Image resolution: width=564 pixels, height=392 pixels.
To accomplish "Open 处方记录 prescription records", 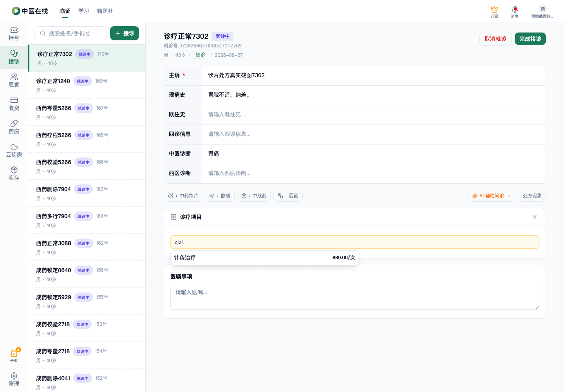I will pyautogui.click(x=532, y=196).
